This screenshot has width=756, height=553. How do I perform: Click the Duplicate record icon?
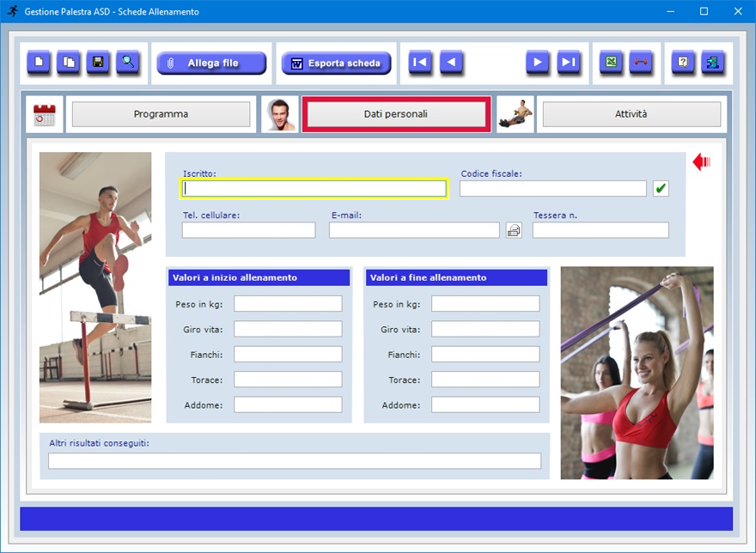click(69, 62)
